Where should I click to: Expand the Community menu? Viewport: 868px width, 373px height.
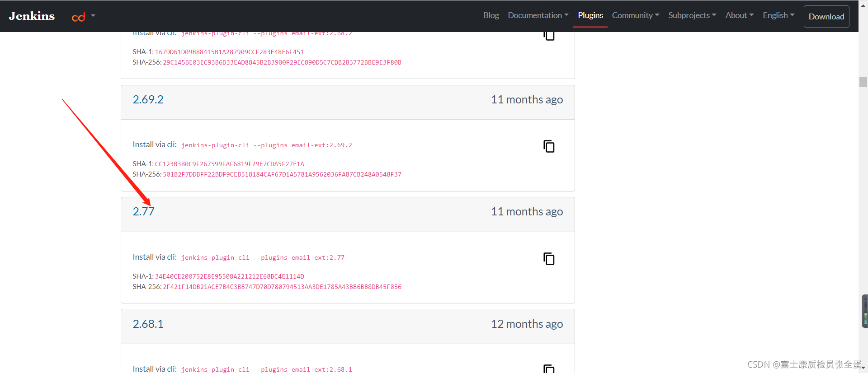pyautogui.click(x=636, y=15)
